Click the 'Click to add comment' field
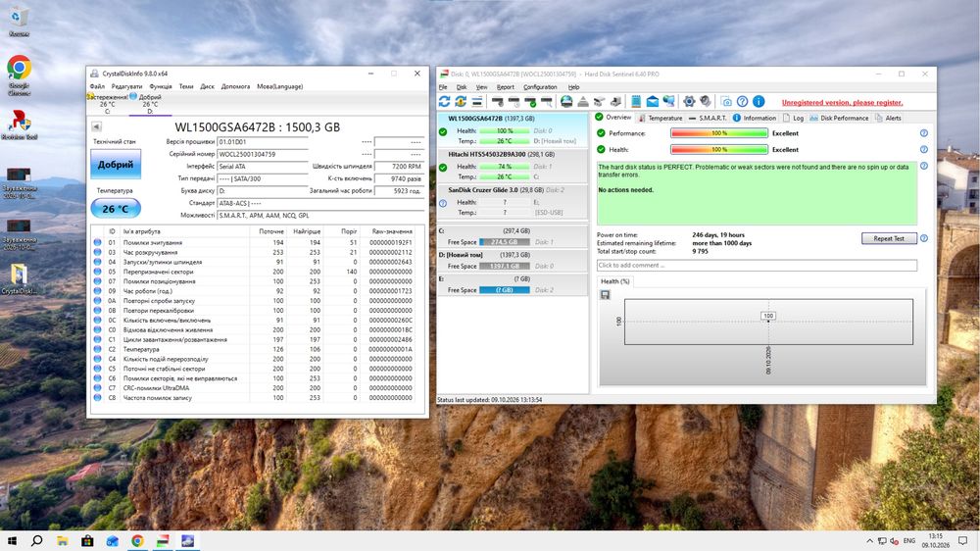This screenshot has height=551, width=980. pos(757,265)
